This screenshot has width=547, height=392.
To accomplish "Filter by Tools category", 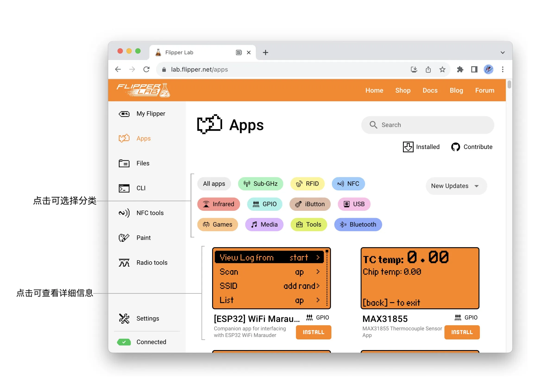I will [x=309, y=224].
